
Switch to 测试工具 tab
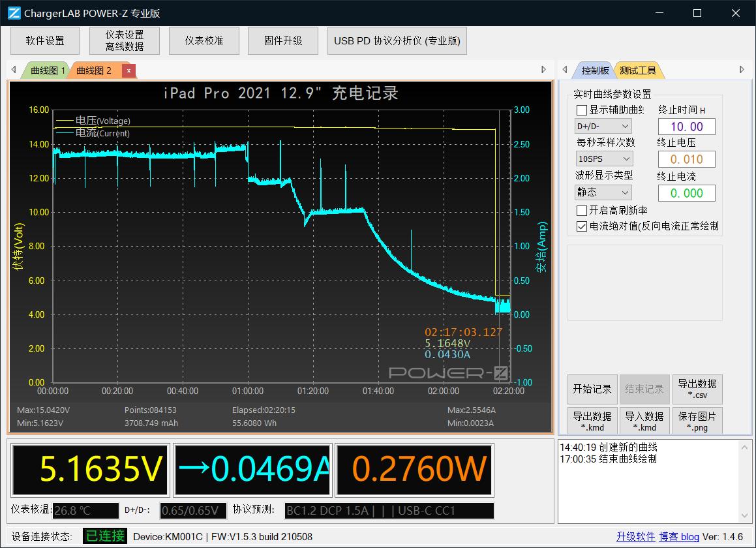[x=637, y=70]
